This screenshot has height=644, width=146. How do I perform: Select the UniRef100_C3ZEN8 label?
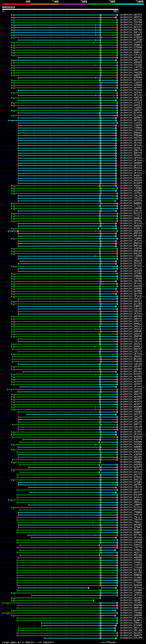click(x=131, y=256)
